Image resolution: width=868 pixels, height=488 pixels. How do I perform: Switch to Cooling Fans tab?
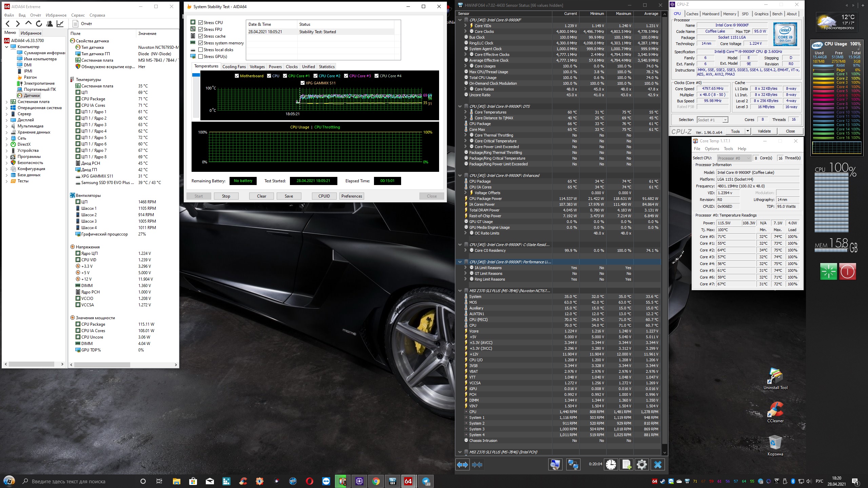tap(234, 67)
